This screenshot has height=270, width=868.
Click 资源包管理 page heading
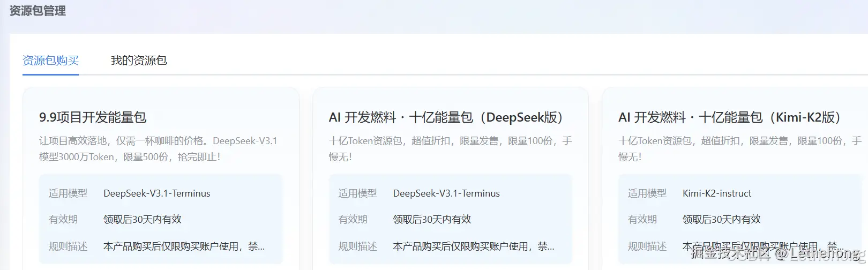[x=38, y=11]
